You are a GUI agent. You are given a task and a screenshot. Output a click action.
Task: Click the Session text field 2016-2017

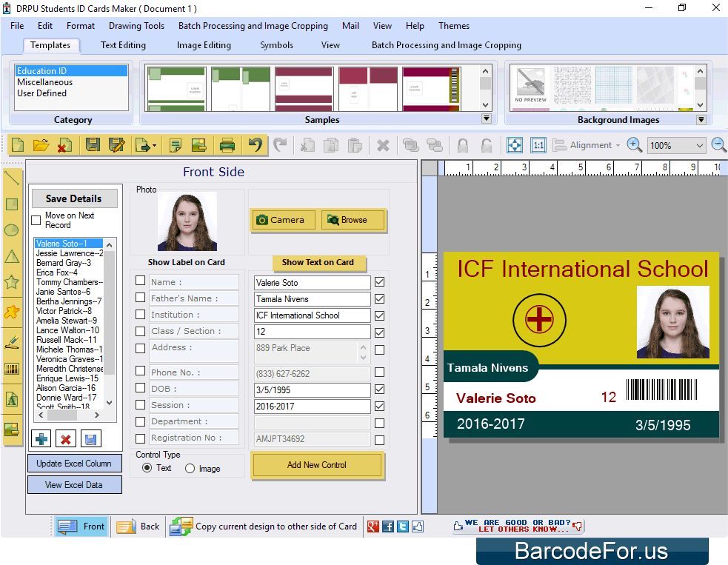click(x=312, y=407)
